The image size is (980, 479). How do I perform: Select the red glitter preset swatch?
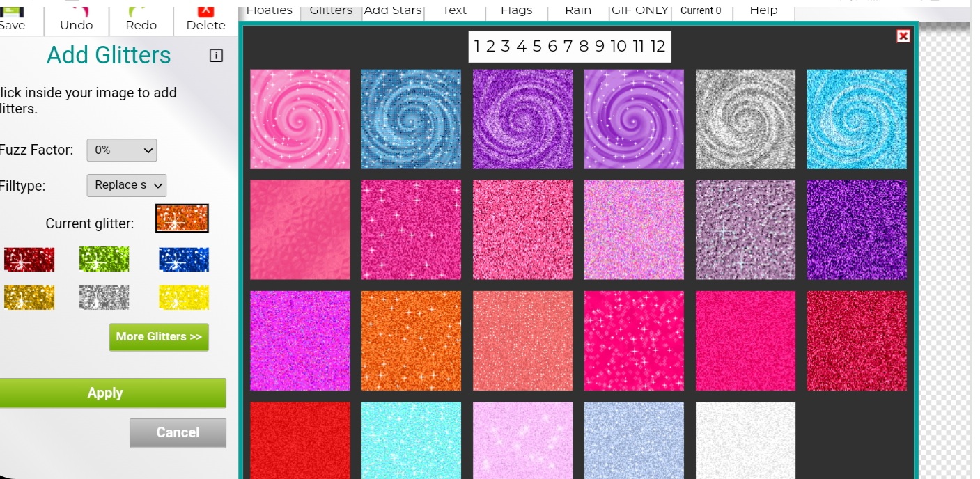pyautogui.click(x=29, y=260)
